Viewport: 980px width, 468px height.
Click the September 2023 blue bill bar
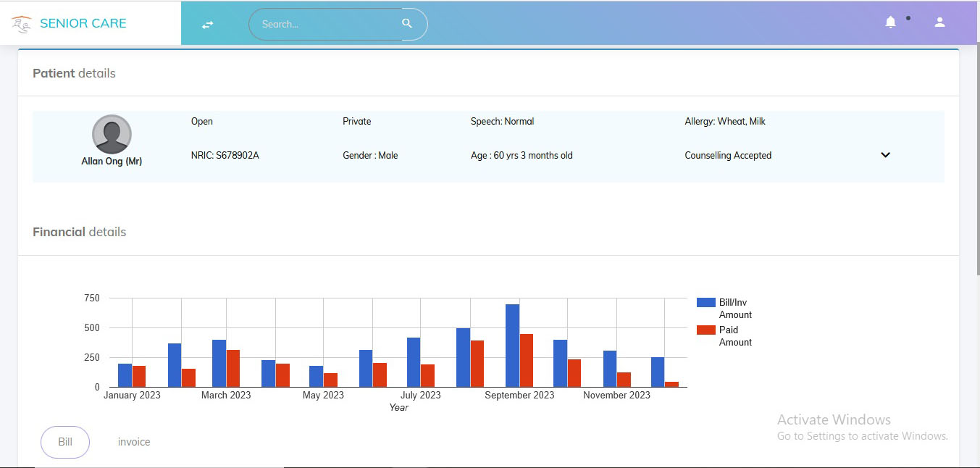(x=512, y=346)
